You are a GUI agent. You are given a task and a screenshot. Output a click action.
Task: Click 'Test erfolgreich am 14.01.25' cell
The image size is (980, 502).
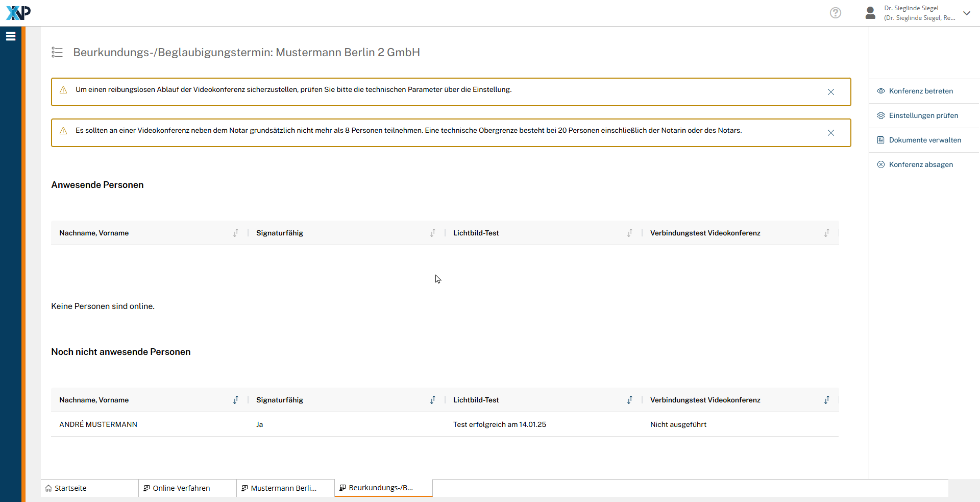tap(500, 424)
